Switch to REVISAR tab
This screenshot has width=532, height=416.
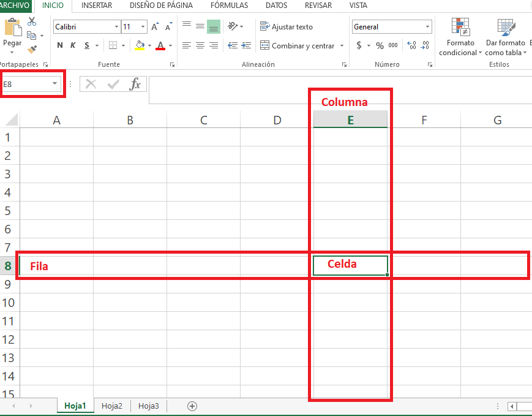(x=318, y=6)
